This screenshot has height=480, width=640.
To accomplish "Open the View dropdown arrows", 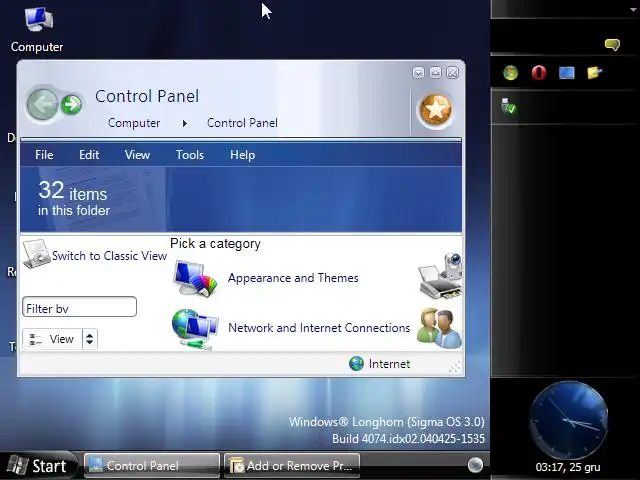I will [x=90, y=339].
